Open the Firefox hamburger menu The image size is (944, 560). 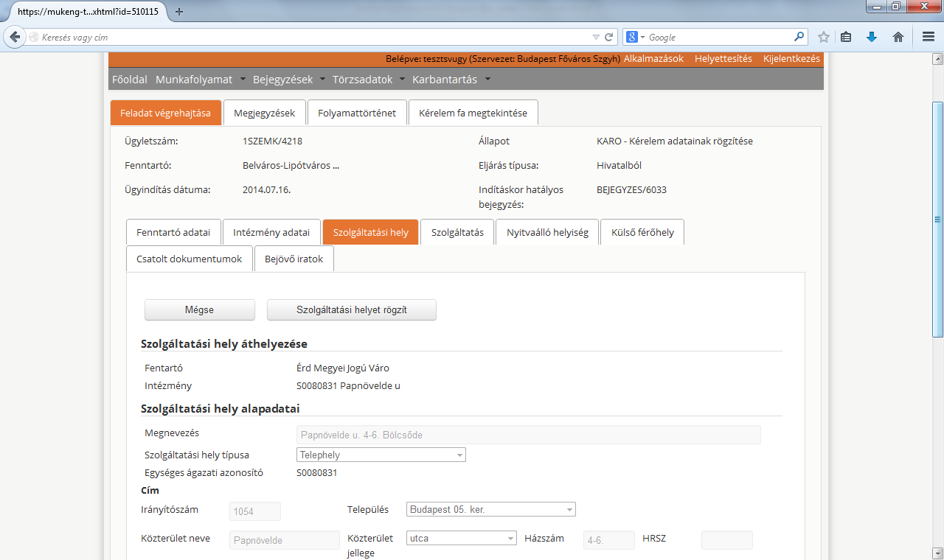[x=928, y=37]
